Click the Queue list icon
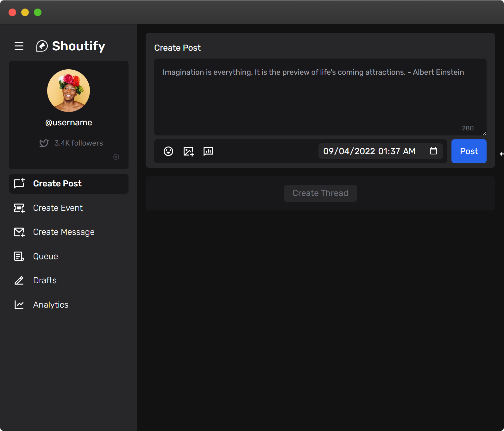The image size is (504, 431). click(19, 256)
